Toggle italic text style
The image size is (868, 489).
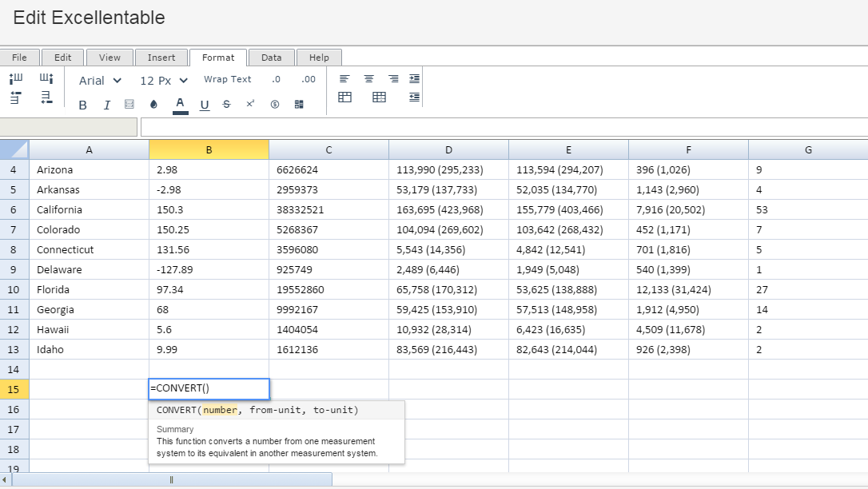tap(106, 105)
